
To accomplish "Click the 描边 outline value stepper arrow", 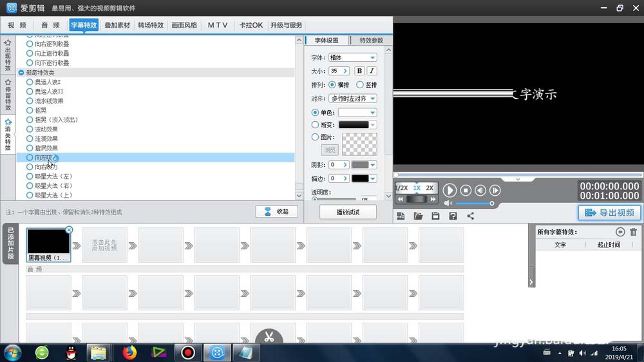I will pyautogui.click(x=345, y=178).
